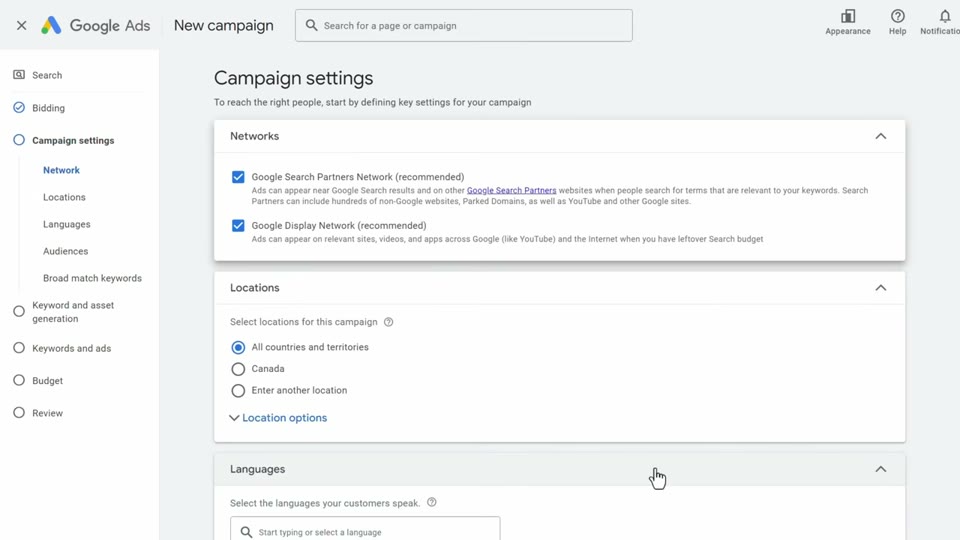Click the search magnifier icon in top bar
960x540 pixels.
tap(311, 25)
